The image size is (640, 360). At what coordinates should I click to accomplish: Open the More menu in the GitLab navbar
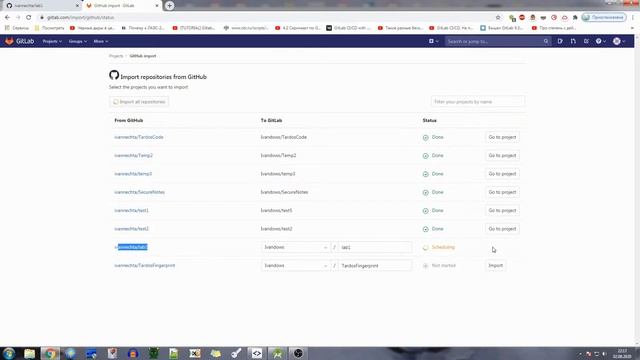[100, 41]
